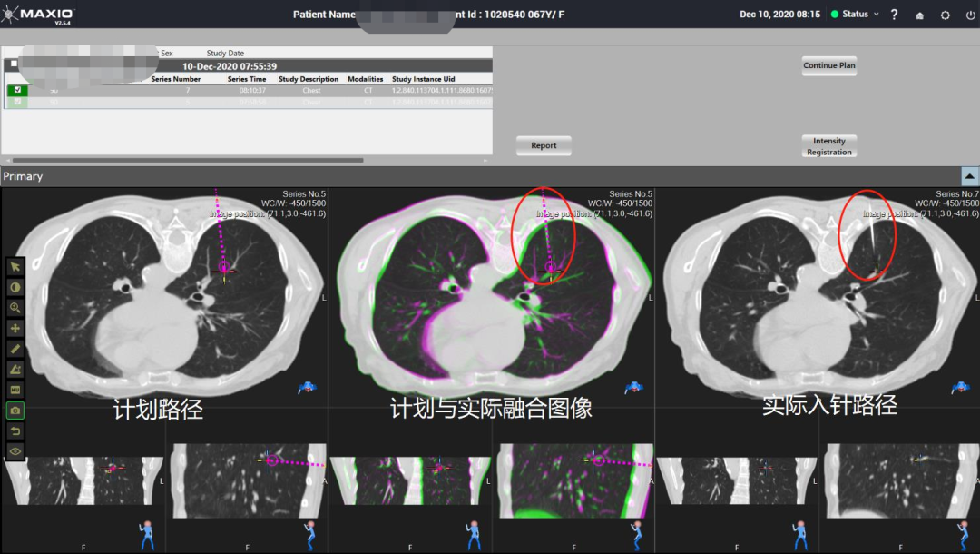Click orientation figure in fused coronal view
This screenshot has height=554, width=980.
473,535
